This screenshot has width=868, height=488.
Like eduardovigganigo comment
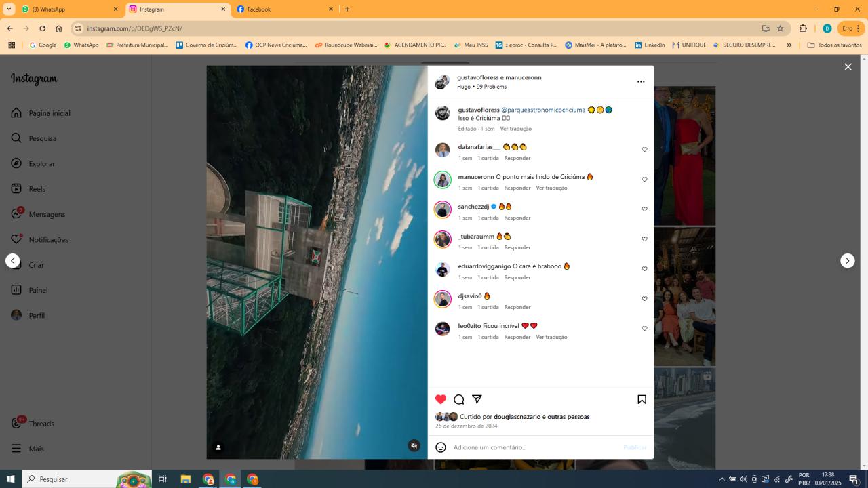coord(644,269)
